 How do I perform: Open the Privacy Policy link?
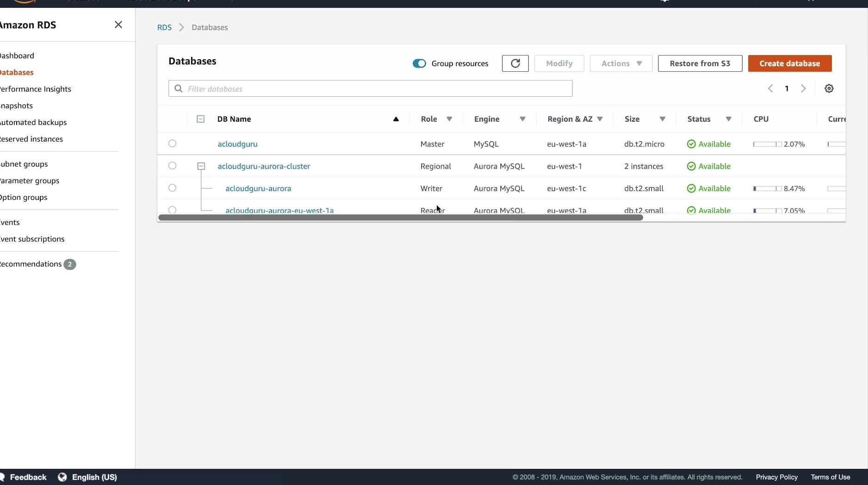coord(777,477)
